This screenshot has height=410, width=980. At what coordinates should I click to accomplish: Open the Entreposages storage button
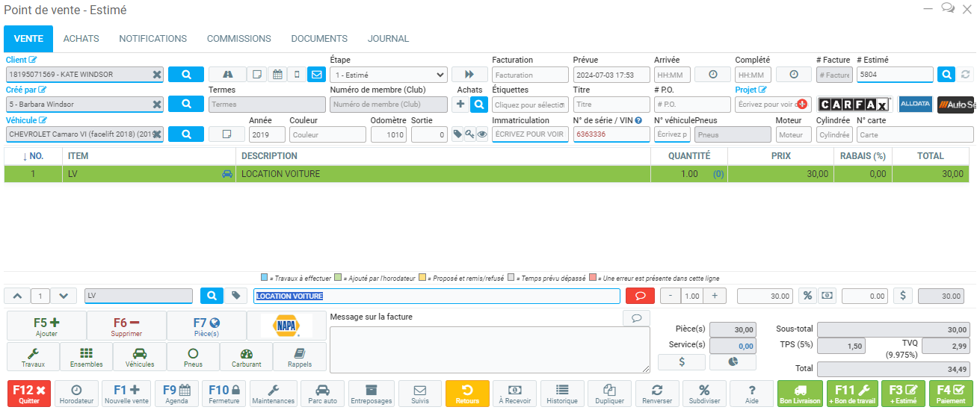[x=371, y=394]
